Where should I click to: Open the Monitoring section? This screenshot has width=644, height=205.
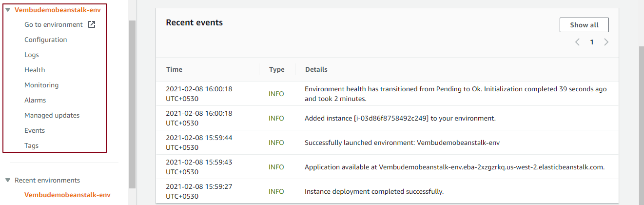(x=41, y=85)
